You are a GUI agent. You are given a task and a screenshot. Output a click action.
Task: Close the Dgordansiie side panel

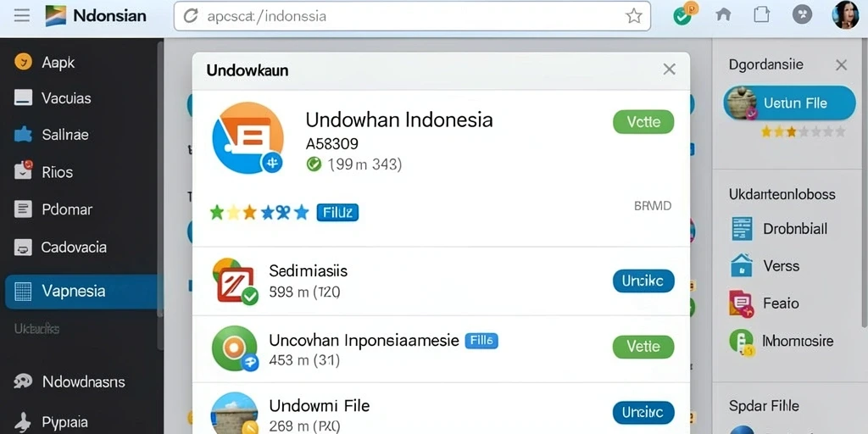(842, 65)
